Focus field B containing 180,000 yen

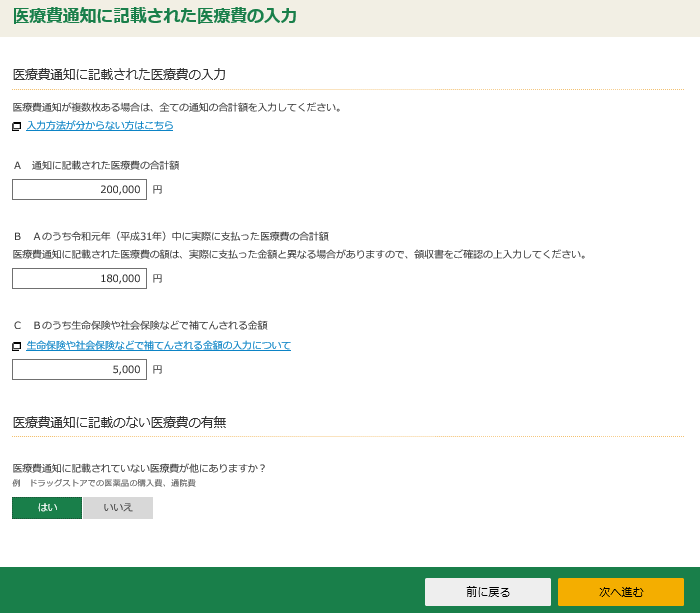[79, 278]
